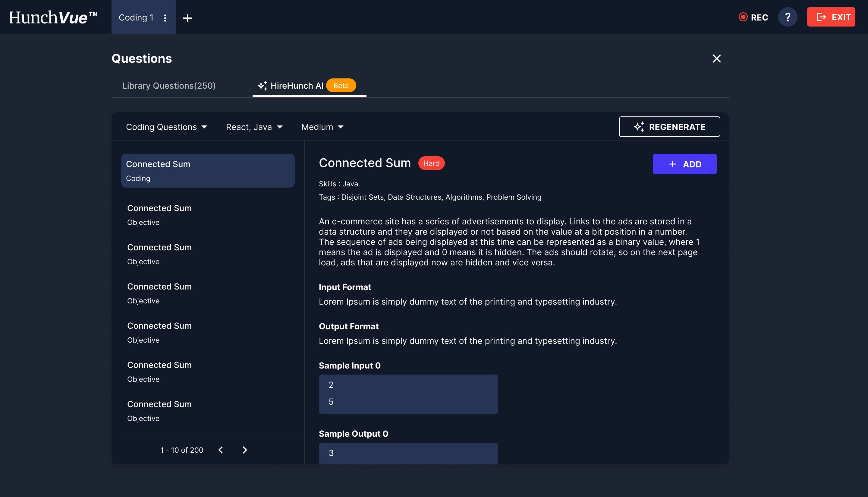Close the Questions panel with the X icon
This screenshot has width=868, height=497.
coord(716,59)
